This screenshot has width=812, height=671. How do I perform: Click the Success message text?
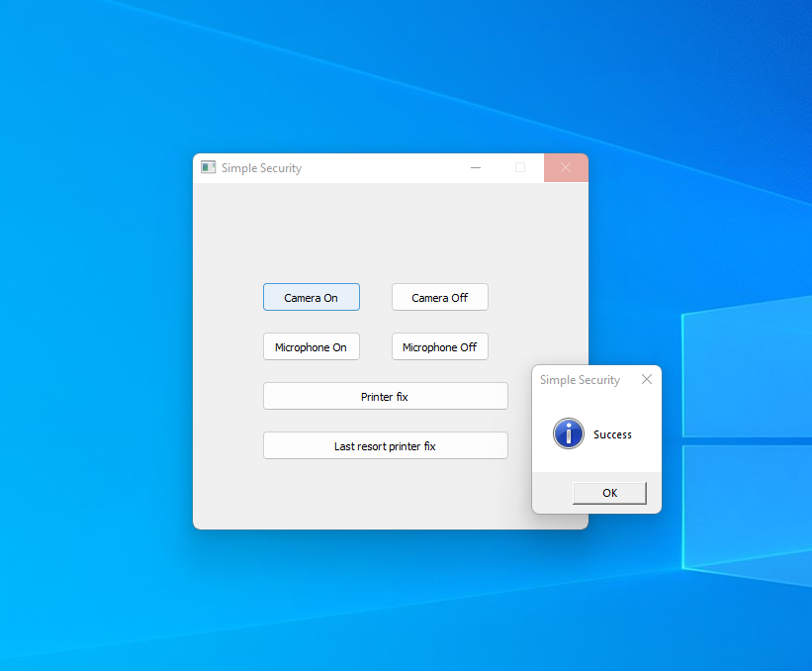pyautogui.click(x=612, y=434)
